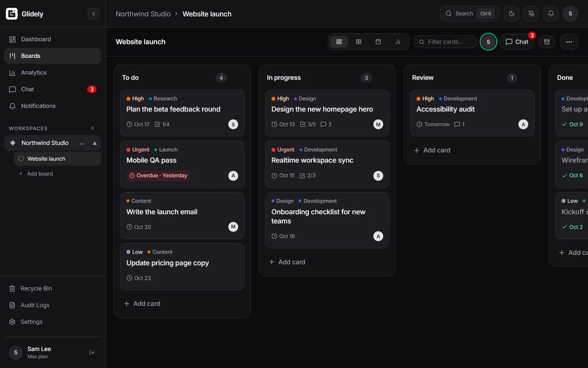588x368 pixels.
Task: Click the muted notifications bell-slash icon
Action: 531,14
